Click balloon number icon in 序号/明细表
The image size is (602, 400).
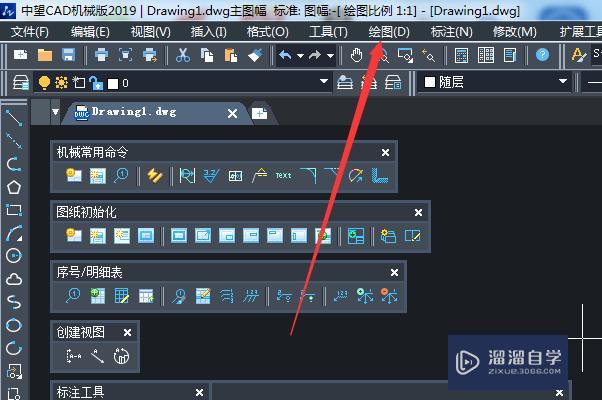(73, 296)
